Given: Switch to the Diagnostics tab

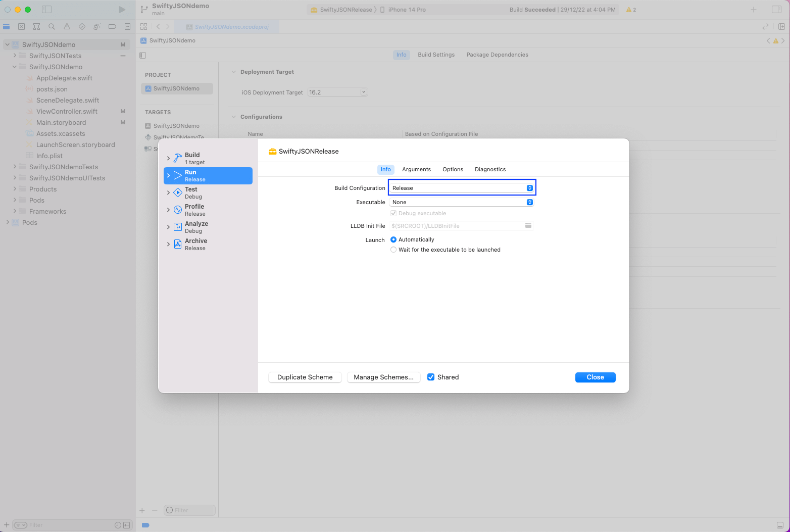Looking at the screenshot, I should [x=490, y=169].
